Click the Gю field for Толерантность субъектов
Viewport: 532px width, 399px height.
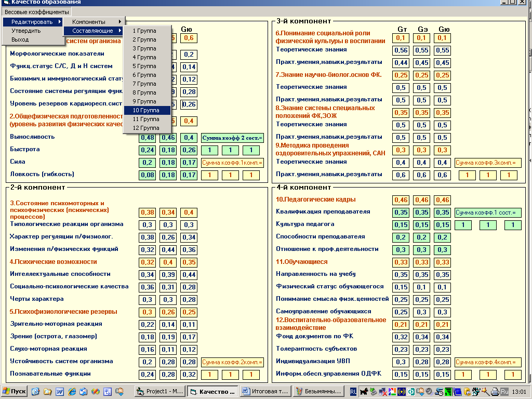443,350
